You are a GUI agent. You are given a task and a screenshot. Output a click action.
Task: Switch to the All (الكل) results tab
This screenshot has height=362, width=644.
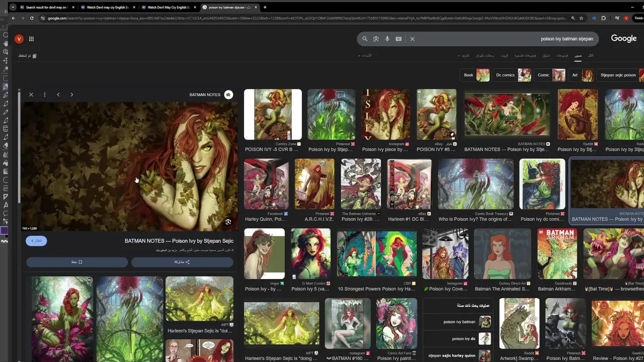591,56
